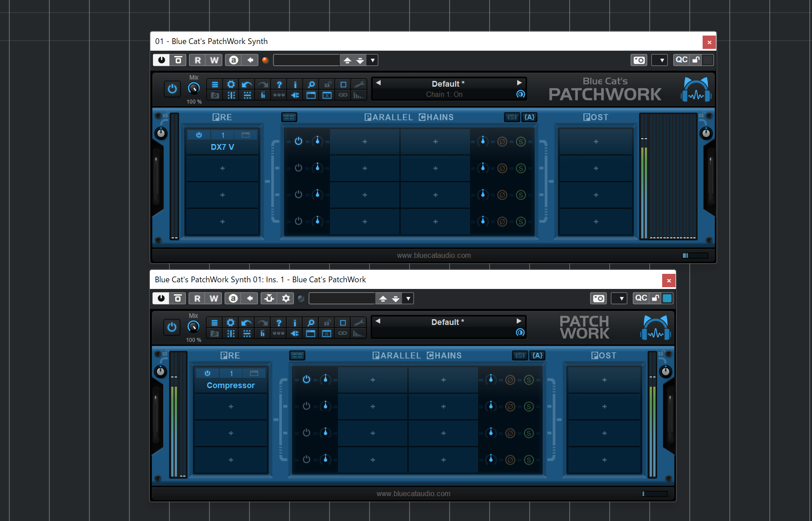
Task: Toggle Write automation W in lower PatchWork window
Action: point(214,298)
